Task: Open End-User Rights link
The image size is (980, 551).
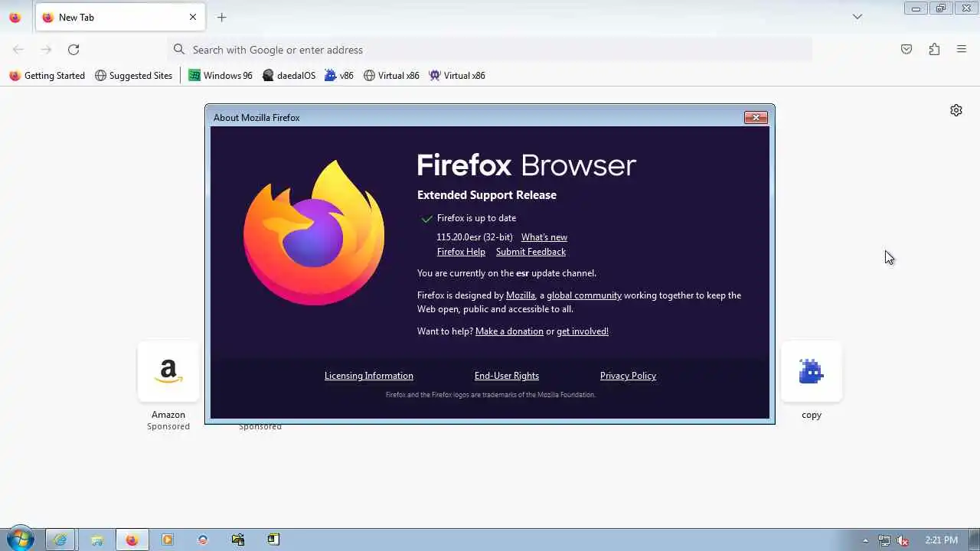Action: click(507, 376)
